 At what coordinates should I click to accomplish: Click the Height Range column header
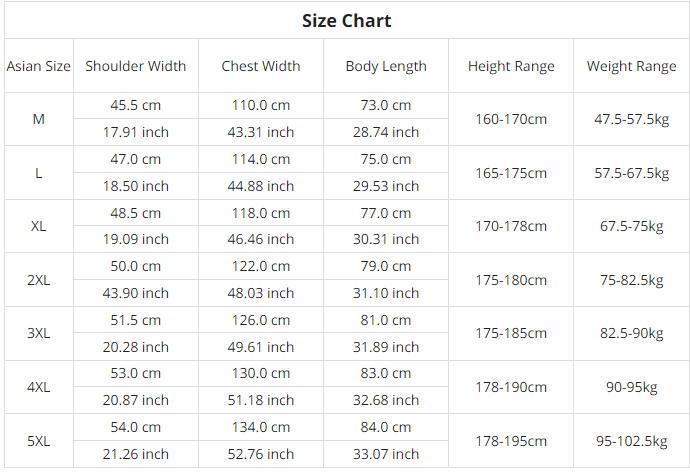point(511,66)
